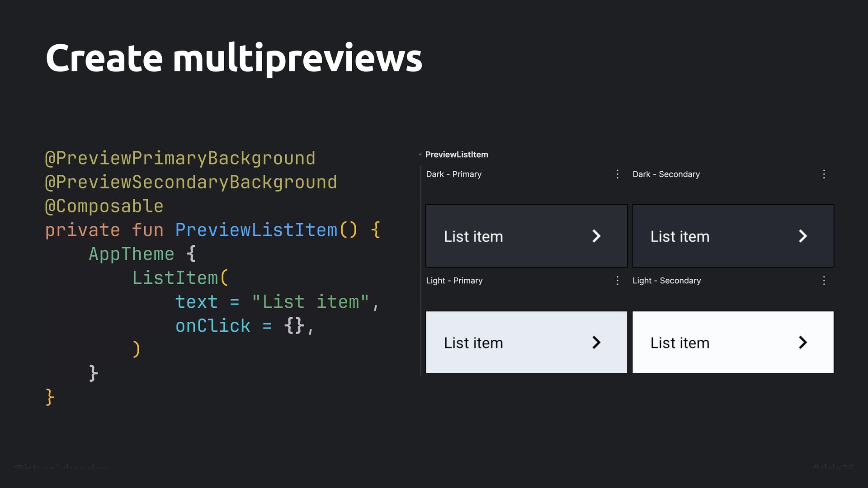Screen dimensions: 868x488
Task: Click the 'Create multipreviews' slide title
Action: coord(234,59)
